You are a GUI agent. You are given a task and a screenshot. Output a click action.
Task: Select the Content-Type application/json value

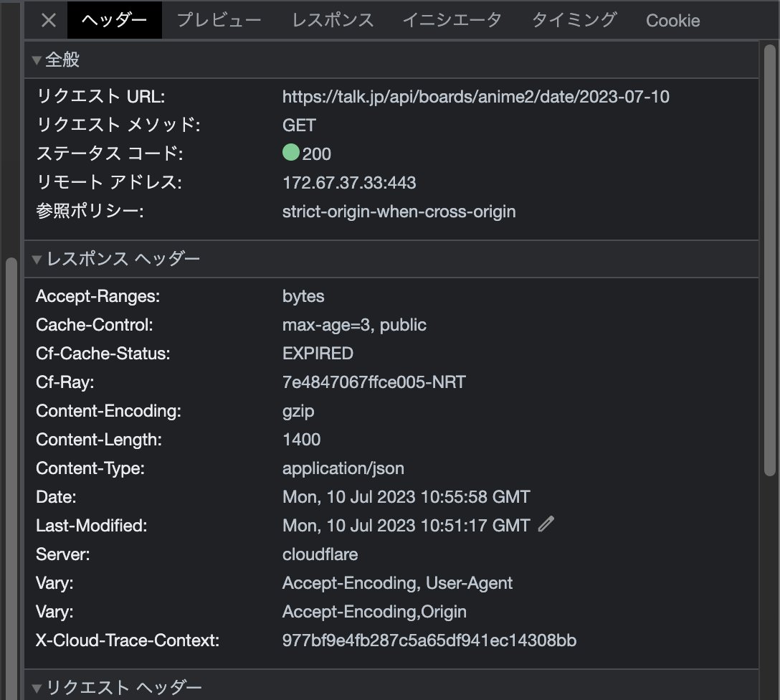point(343,468)
